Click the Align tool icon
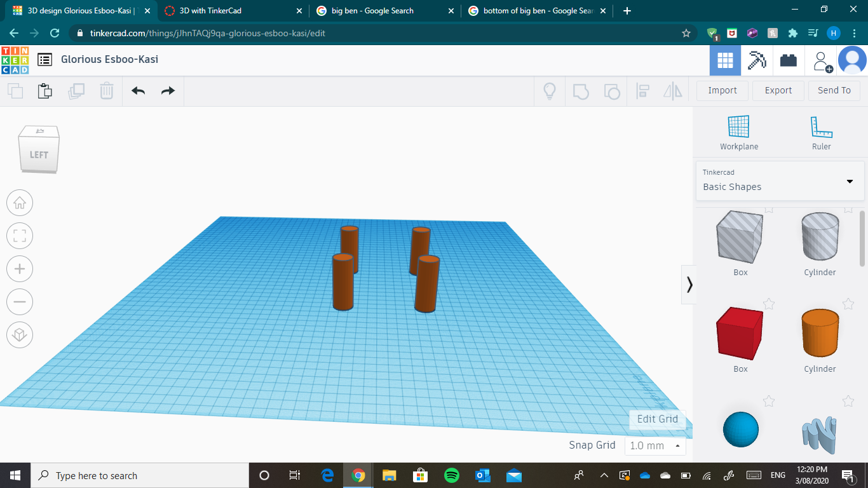This screenshot has width=868, height=488. pyautogui.click(x=642, y=91)
